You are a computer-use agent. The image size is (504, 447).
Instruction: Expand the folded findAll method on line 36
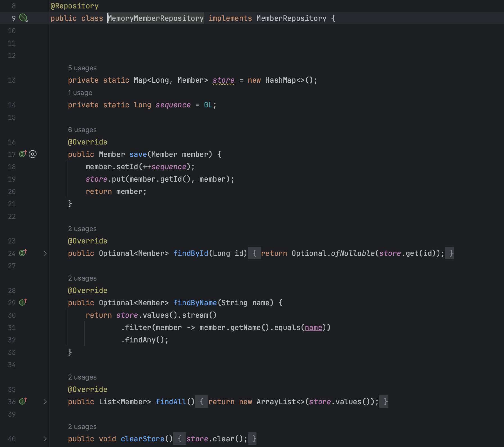point(45,402)
